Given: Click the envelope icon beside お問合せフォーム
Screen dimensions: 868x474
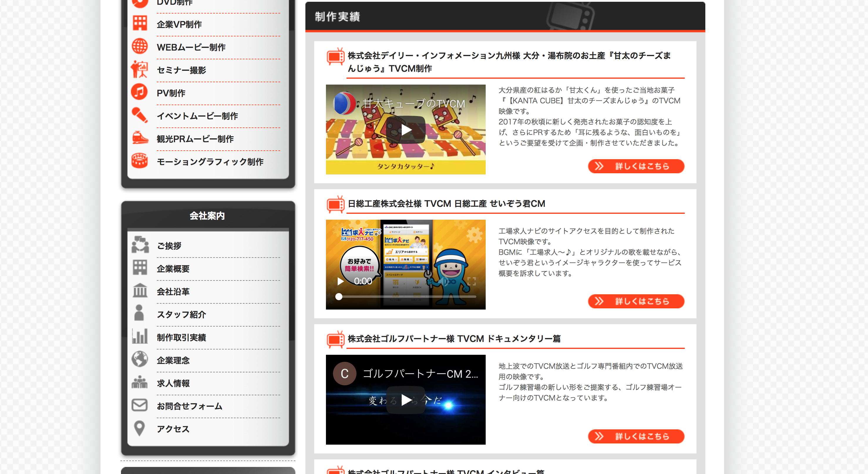Looking at the screenshot, I should click(x=139, y=405).
